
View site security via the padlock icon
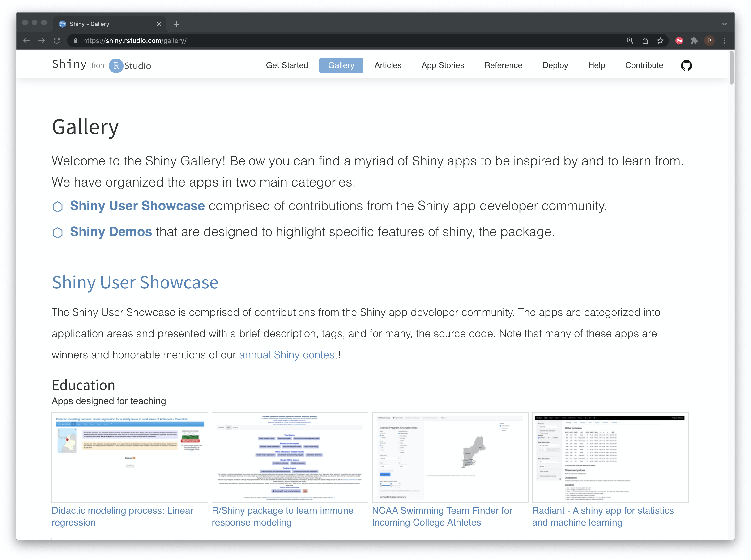tap(75, 40)
